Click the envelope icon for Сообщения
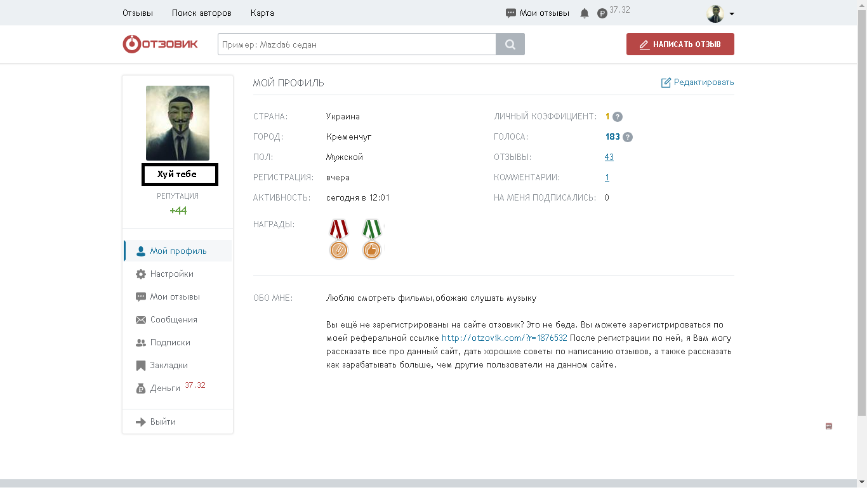Viewport: 867px width, 504px height. [x=141, y=320]
